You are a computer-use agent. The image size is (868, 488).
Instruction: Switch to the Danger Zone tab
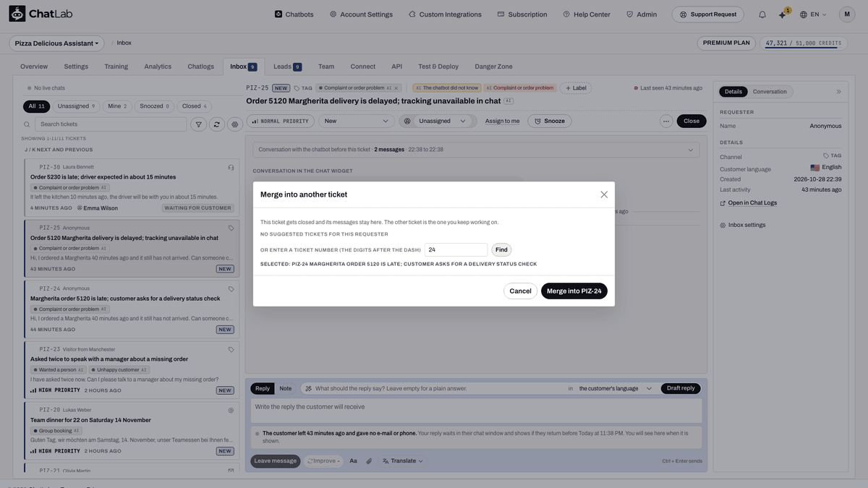coord(494,67)
